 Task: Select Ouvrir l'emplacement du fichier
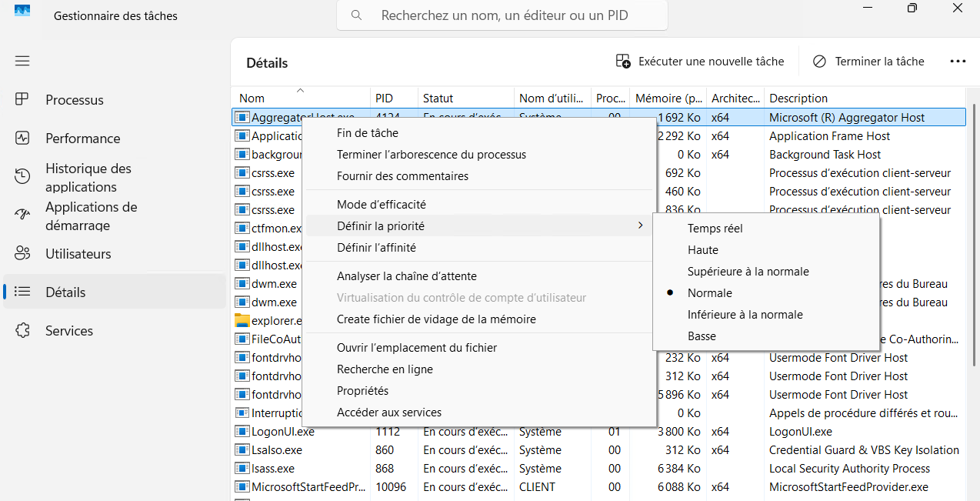416,348
